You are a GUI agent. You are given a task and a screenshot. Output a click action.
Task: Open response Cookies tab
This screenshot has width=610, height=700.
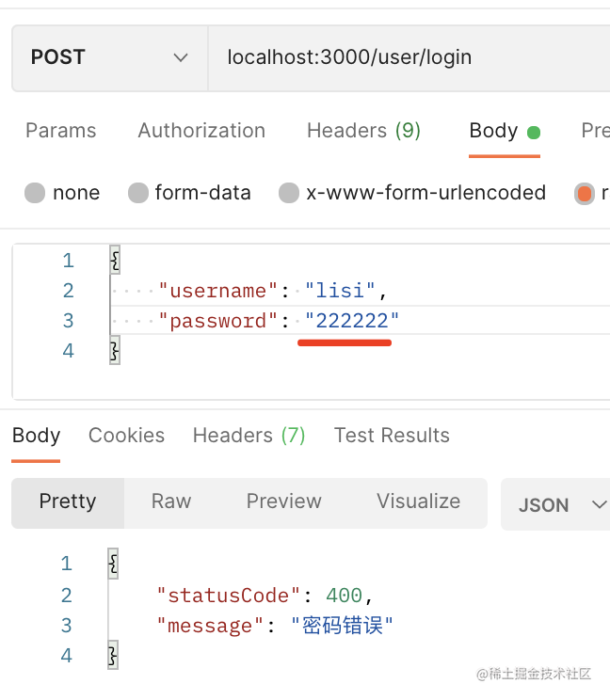point(126,436)
